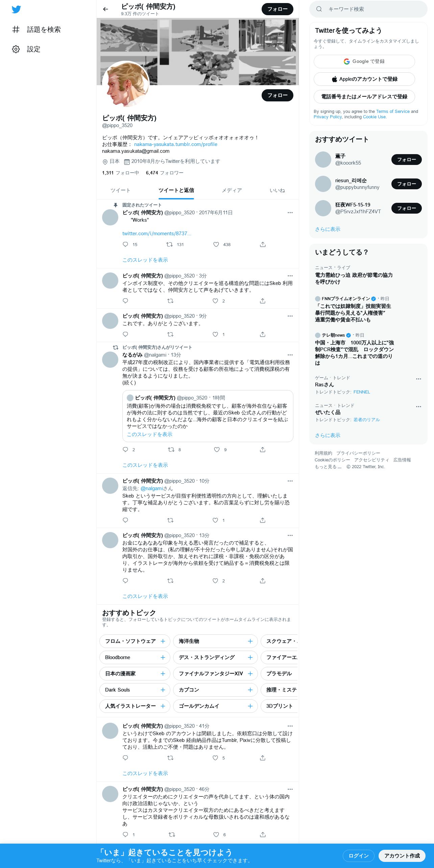Show more under おすすめツイート さらに表示
This screenshot has height=868, width=434.
tap(328, 229)
